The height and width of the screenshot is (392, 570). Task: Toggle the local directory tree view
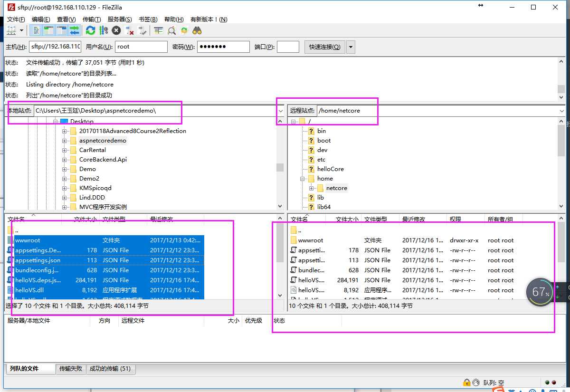[x=49, y=30]
